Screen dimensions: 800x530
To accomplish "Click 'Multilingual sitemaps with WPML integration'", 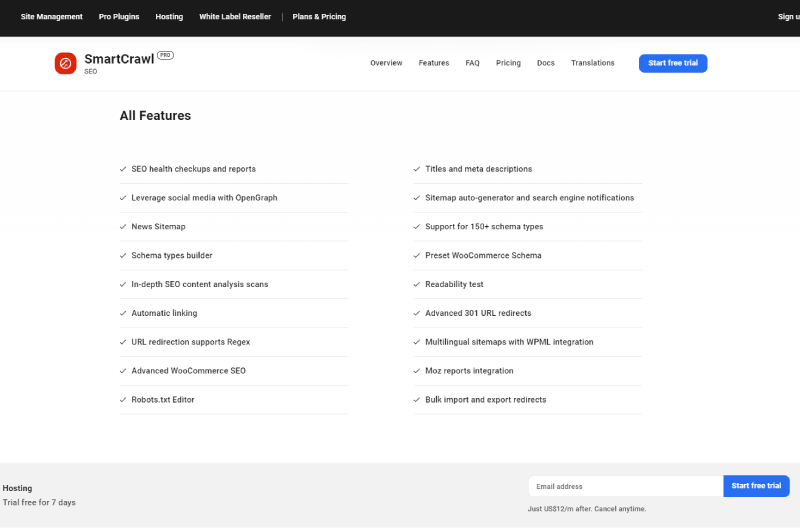I will tap(509, 342).
